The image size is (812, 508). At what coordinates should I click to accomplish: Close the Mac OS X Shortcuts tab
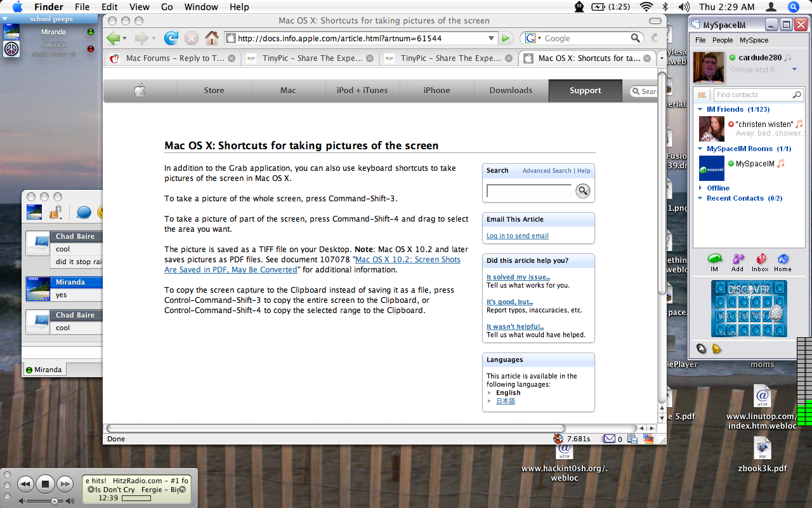(647, 58)
